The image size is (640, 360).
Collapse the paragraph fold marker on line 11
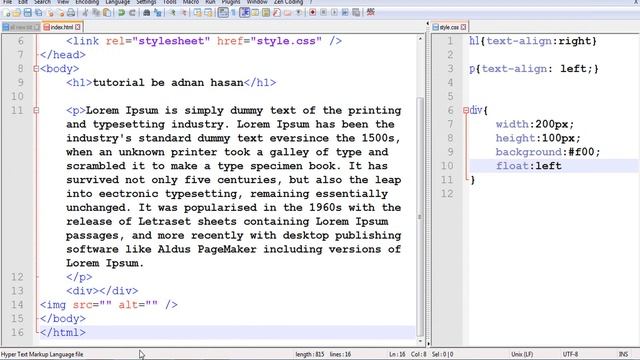tap(36, 110)
